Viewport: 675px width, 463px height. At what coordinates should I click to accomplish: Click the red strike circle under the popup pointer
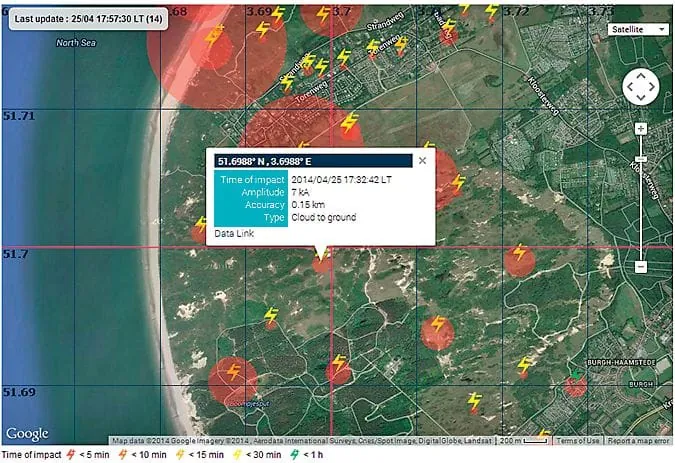tap(322, 263)
